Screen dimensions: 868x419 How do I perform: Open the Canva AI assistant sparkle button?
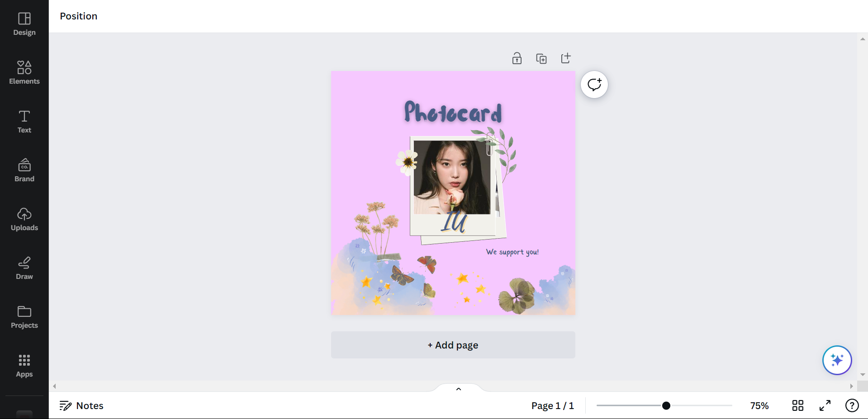pyautogui.click(x=837, y=360)
